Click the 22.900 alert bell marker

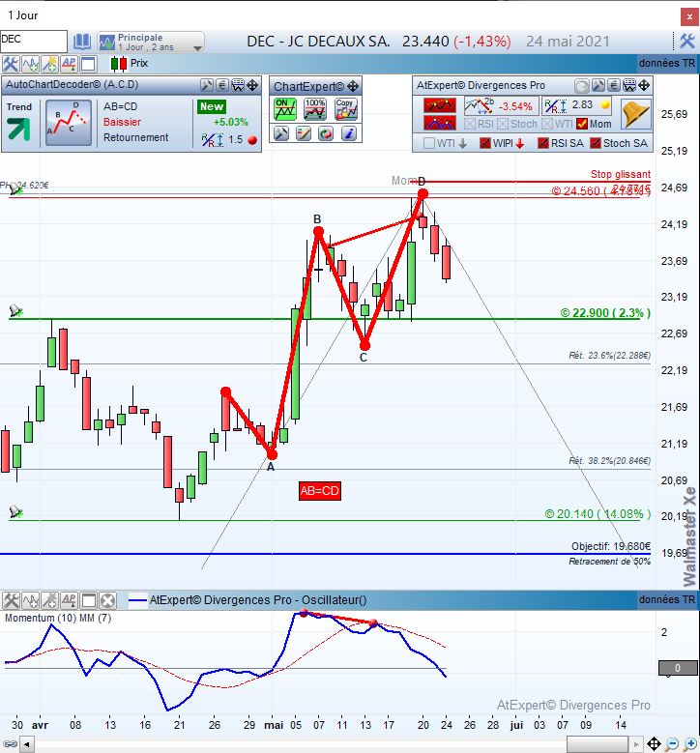pos(15,310)
